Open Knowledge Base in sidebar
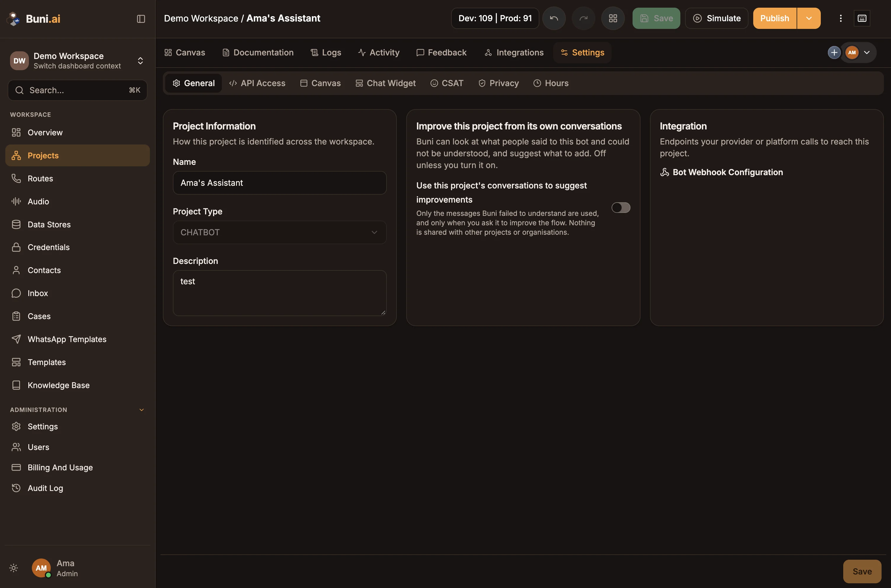The height and width of the screenshot is (588, 891). click(77, 385)
